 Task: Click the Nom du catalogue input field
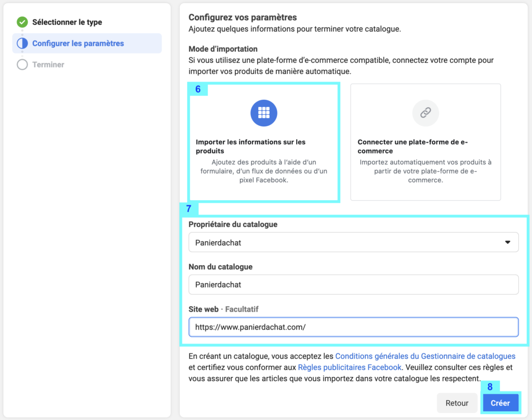click(x=353, y=284)
